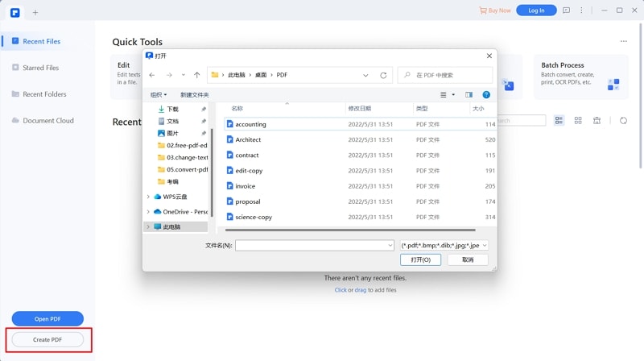Click the refresh icon in the dialog address bar

(x=383, y=75)
